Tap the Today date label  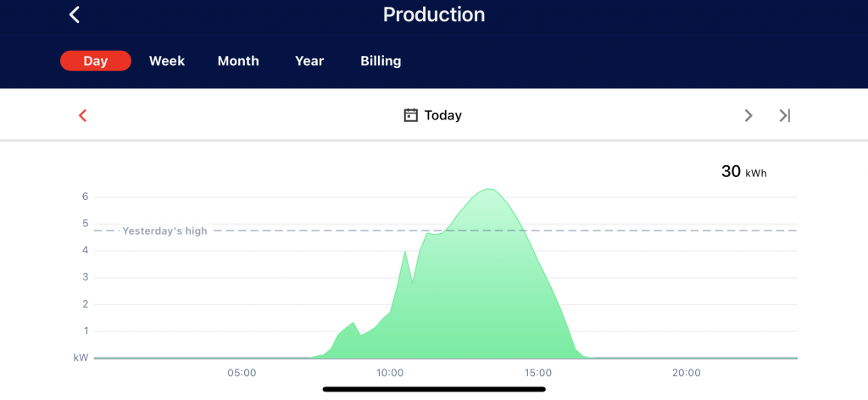443,115
